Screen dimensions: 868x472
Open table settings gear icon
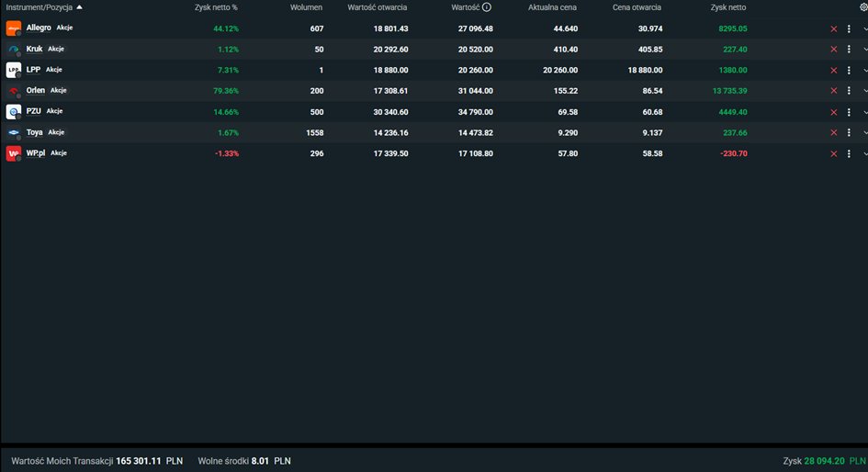pos(863,7)
